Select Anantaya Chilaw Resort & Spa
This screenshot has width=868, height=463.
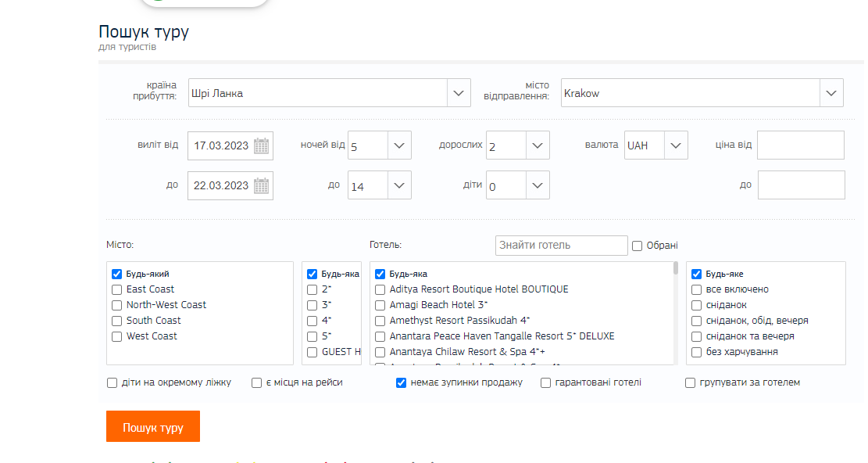[380, 352]
